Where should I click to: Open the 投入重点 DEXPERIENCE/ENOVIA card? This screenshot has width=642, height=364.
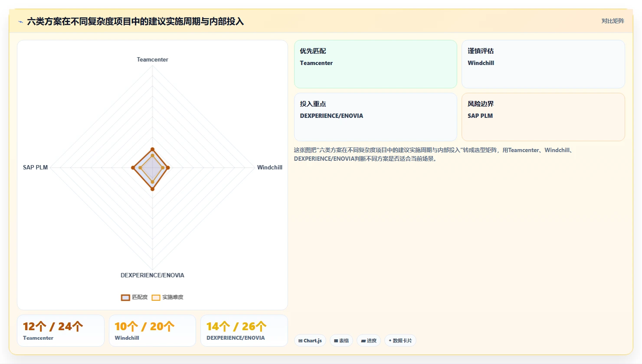pyautogui.click(x=376, y=117)
